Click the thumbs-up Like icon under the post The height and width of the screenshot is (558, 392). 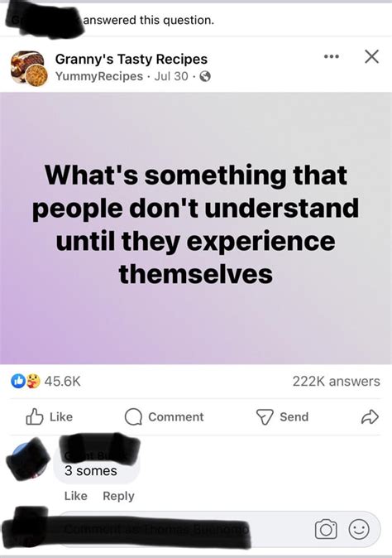coord(35,416)
